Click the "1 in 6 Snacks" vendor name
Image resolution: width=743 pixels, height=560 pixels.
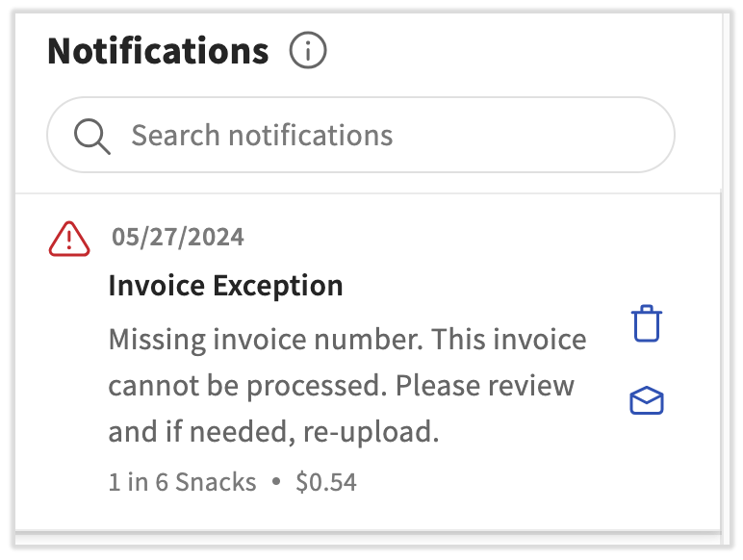click(183, 482)
